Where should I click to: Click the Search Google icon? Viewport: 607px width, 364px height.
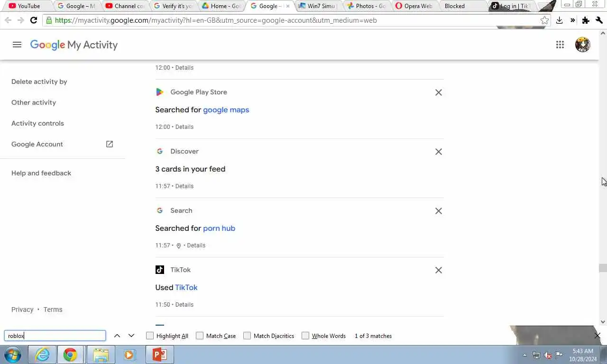[160, 210]
